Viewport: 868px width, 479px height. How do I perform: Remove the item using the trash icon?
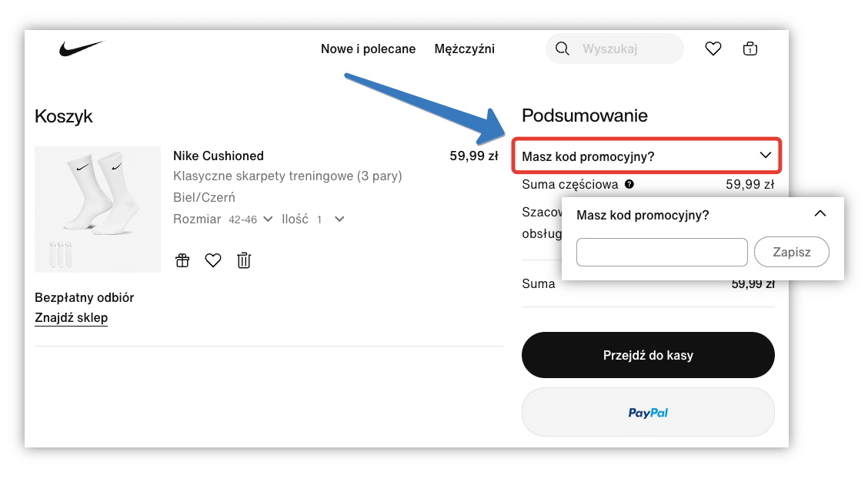[244, 260]
